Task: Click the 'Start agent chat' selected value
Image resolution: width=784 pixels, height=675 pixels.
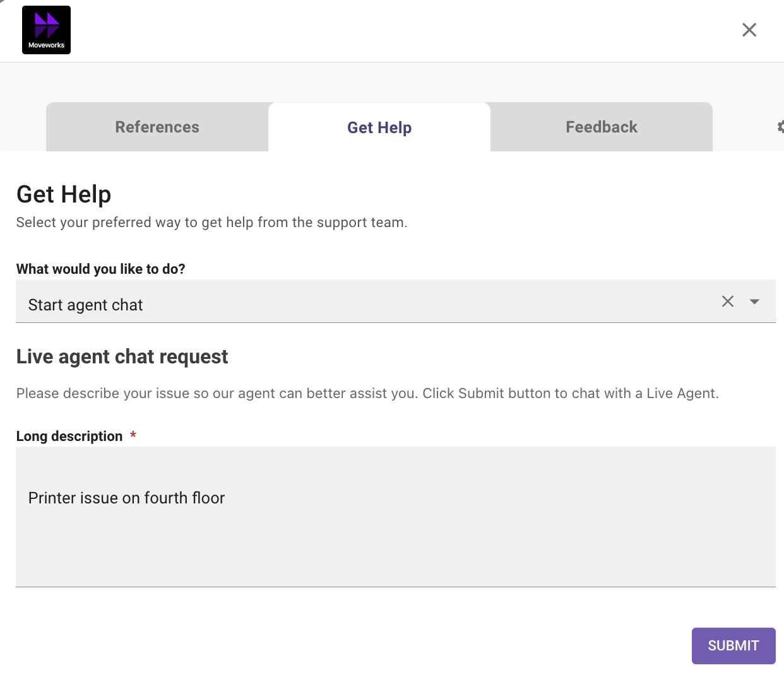Action: (x=86, y=305)
